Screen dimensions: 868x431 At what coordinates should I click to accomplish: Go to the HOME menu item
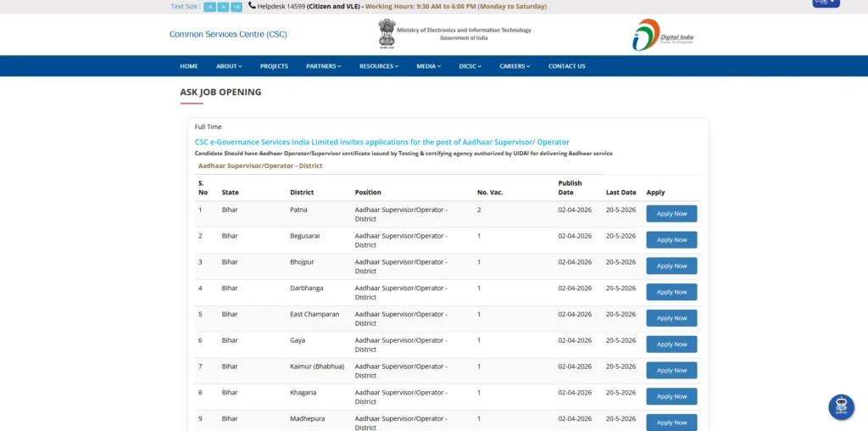pyautogui.click(x=189, y=66)
